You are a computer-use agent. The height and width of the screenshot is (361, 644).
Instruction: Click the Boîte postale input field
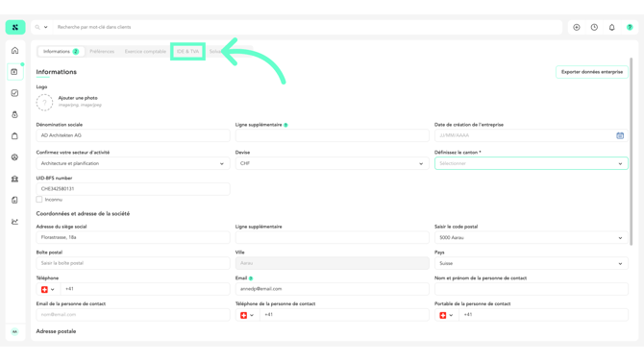pyautogui.click(x=133, y=263)
